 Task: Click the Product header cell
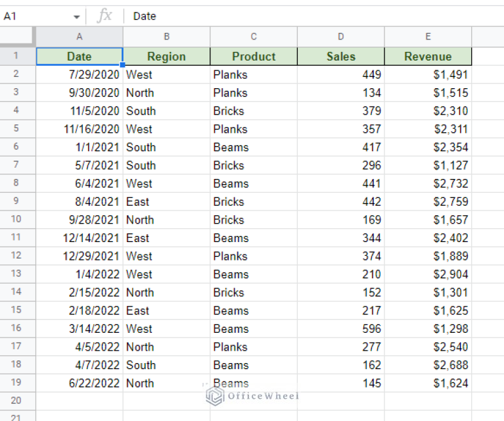point(254,57)
